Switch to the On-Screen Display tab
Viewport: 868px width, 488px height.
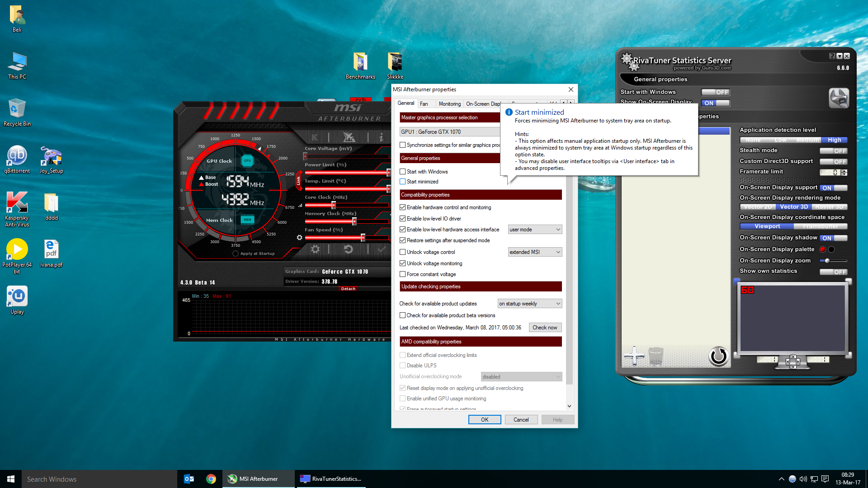pyautogui.click(x=483, y=104)
